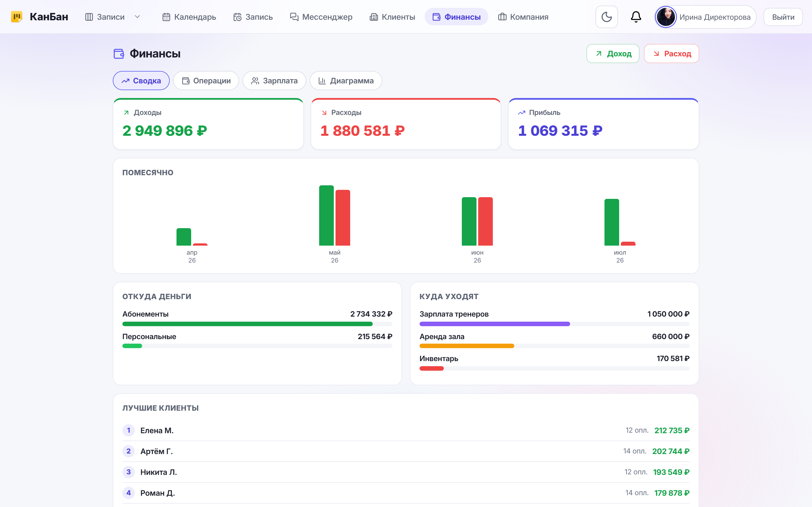Viewport: 812px width, 507px height.
Task: Switch to the Операции tab
Action: (206, 81)
